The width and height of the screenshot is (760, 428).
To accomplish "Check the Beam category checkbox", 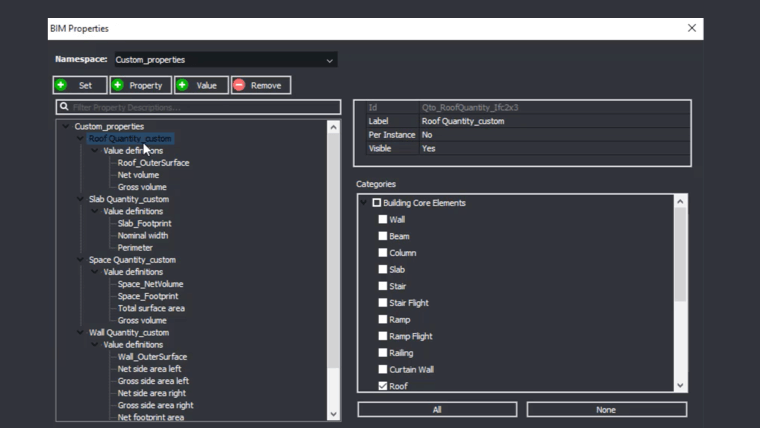I will pos(383,236).
